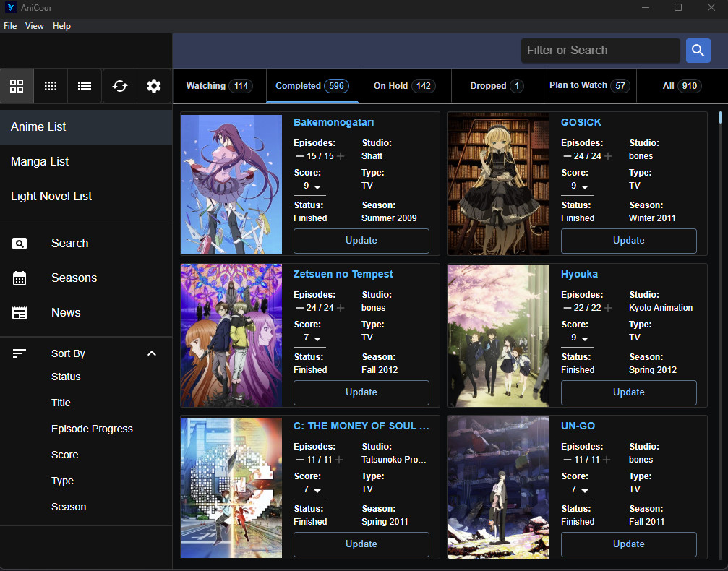This screenshot has width=728, height=571.
Task: Click the vertical scrollbar thumb
Action: [721, 117]
